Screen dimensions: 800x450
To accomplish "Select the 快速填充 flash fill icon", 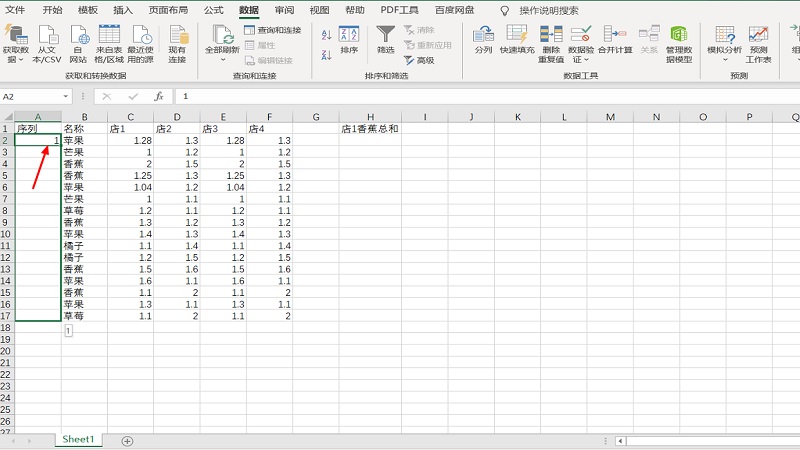I will [x=517, y=38].
